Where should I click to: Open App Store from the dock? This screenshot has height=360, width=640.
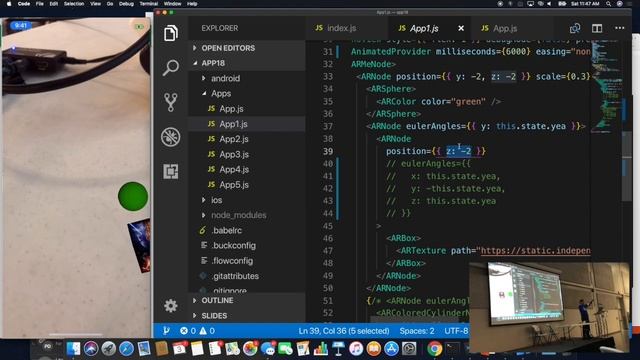391,349
